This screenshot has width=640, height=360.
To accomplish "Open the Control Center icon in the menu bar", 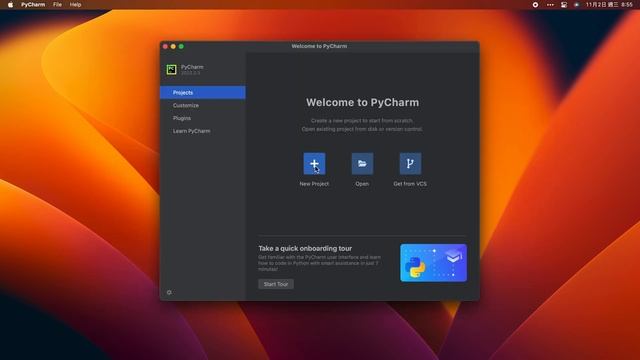I will (564, 4).
